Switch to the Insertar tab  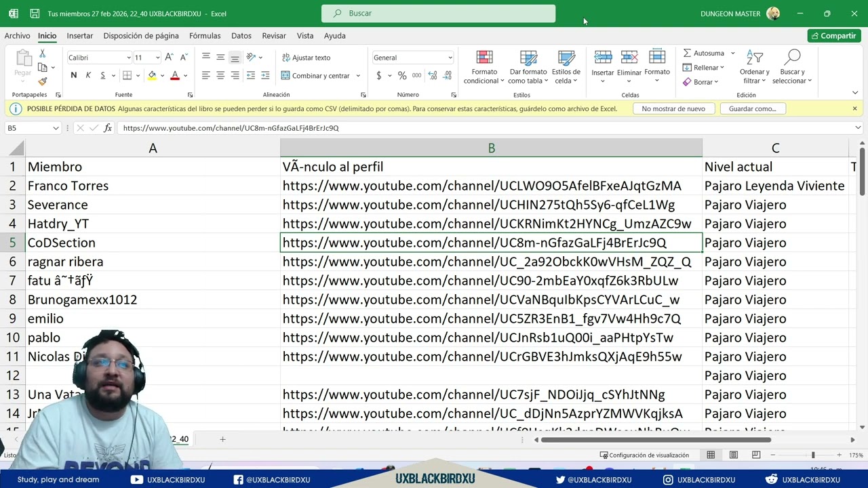pyautogui.click(x=80, y=36)
